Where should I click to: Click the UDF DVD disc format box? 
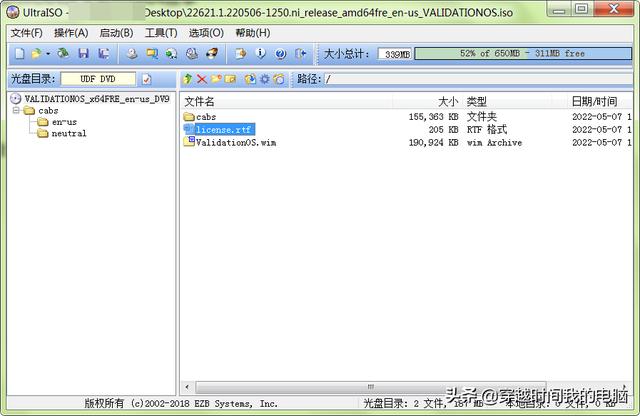[98, 79]
